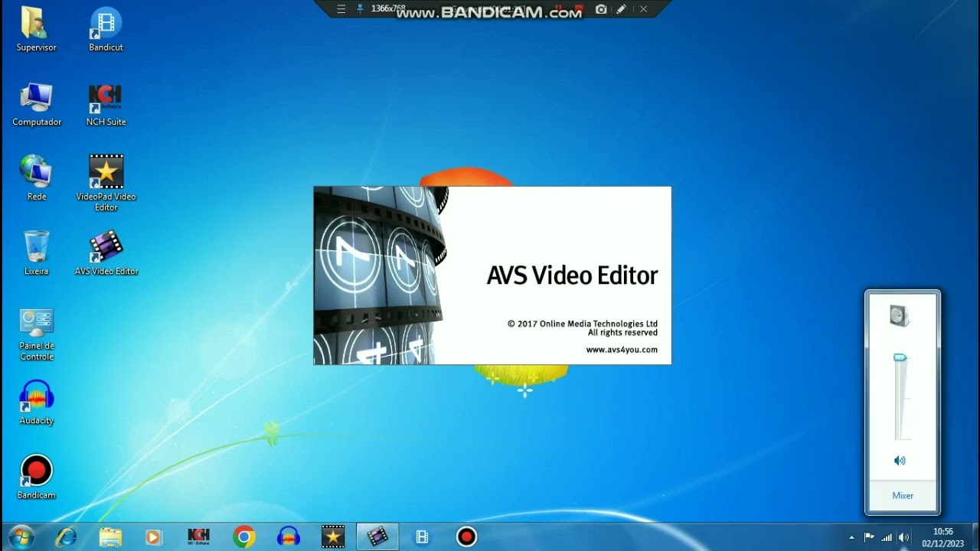The width and height of the screenshot is (980, 551).
Task: Open network signal tray icon
Action: [x=887, y=537]
